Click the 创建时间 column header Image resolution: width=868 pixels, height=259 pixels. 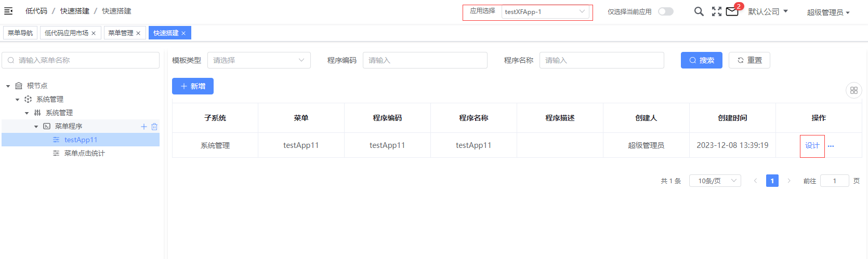pyautogui.click(x=732, y=118)
